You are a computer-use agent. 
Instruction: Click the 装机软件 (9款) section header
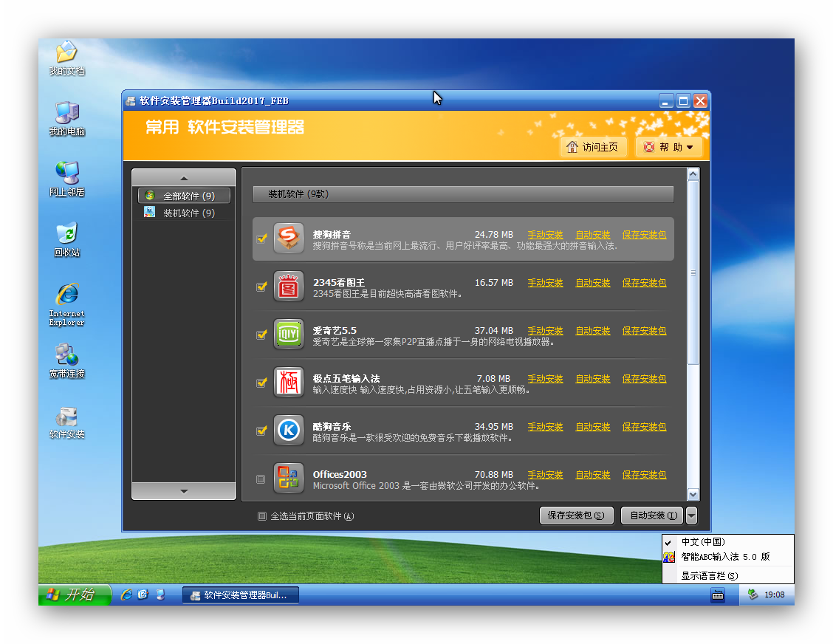point(463,194)
